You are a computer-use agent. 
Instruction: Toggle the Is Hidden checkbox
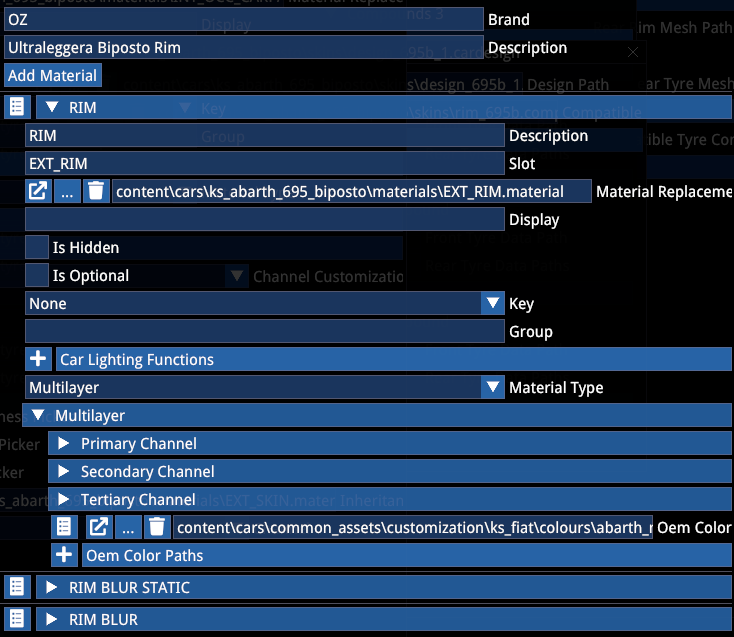click(37, 247)
